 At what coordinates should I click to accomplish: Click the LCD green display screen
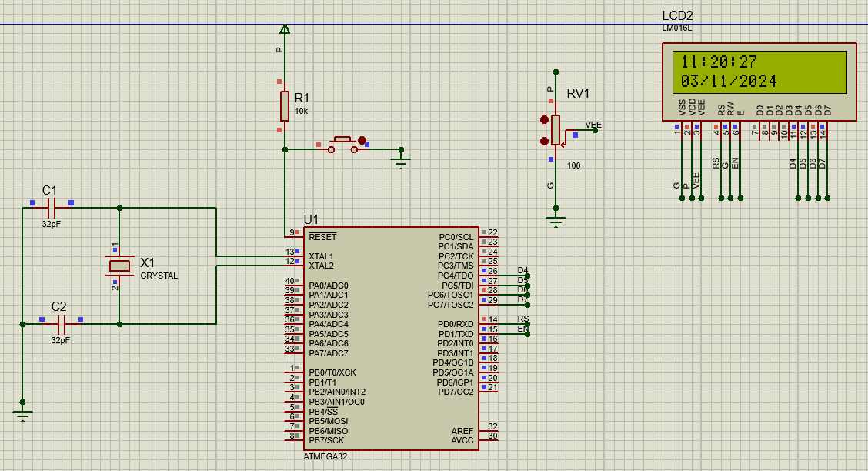759,72
